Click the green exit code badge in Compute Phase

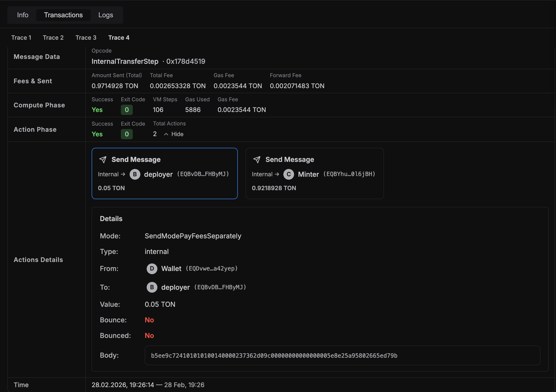pyautogui.click(x=126, y=110)
